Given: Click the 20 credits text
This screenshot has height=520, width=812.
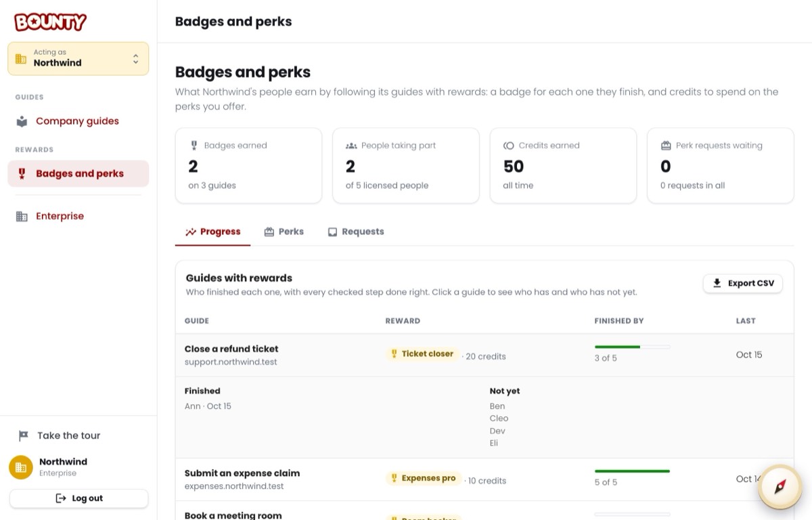Looking at the screenshot, I should coord(486,356).
